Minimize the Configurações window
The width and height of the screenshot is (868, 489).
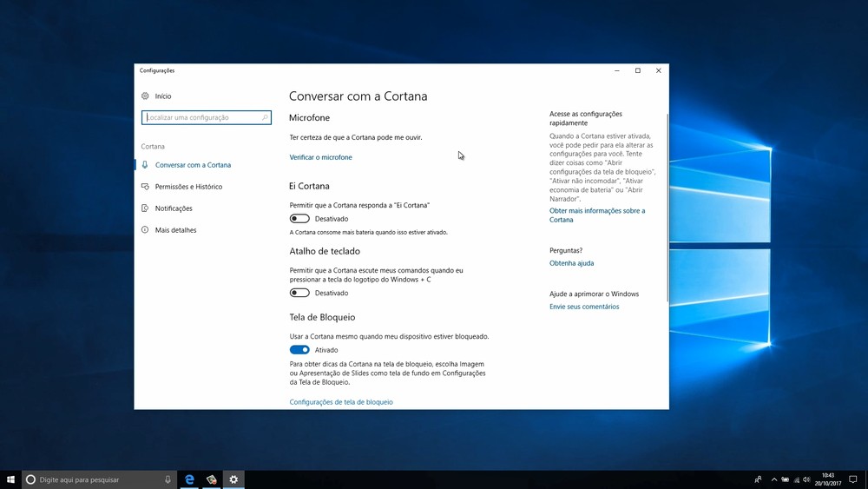click(x=616, y=71)
